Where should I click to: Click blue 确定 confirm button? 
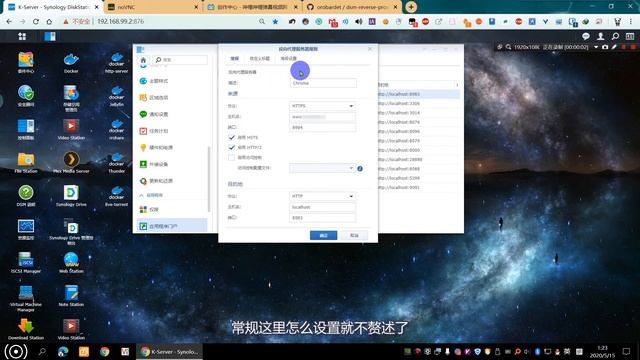click(323, 236)
